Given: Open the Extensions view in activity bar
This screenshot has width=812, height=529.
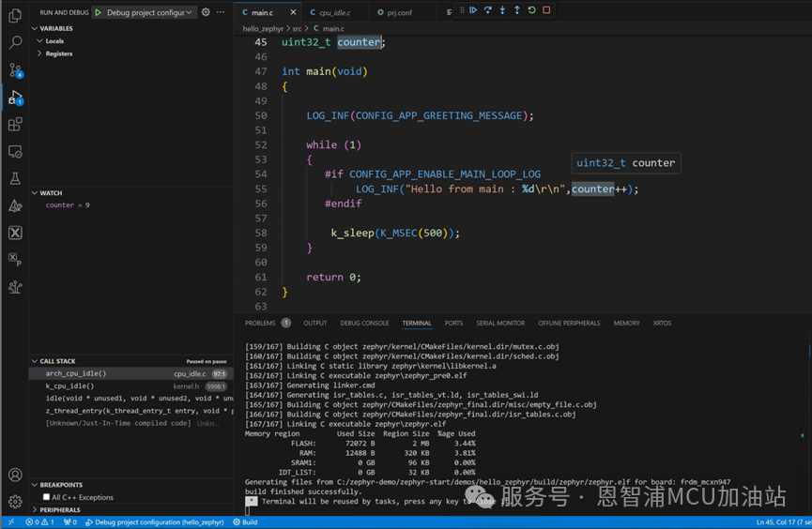Looking at the screenshot, I should 15,125.
